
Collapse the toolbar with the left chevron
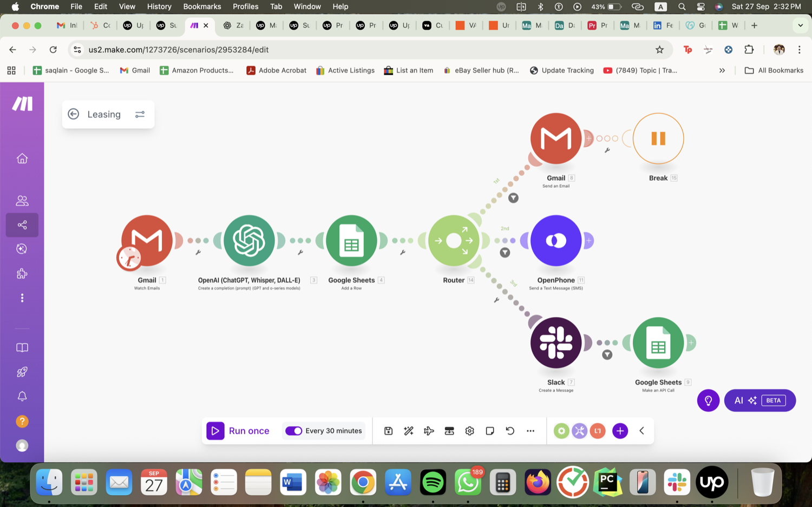(641, 431)
